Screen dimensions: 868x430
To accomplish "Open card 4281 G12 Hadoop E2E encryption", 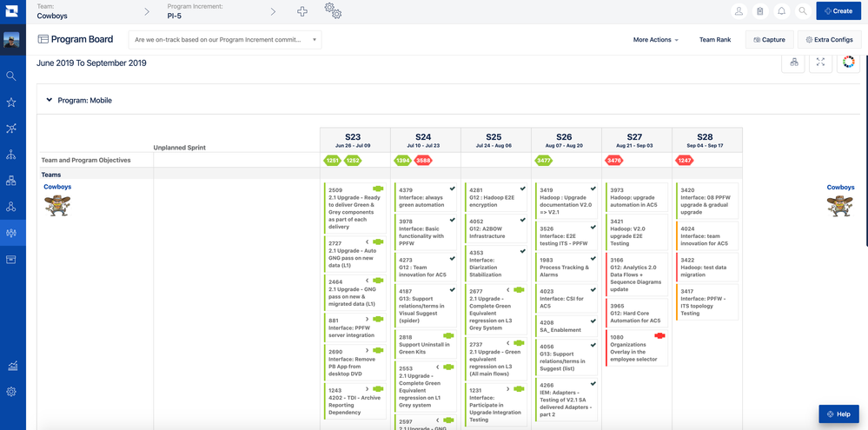I will click(x=496, y=197).
